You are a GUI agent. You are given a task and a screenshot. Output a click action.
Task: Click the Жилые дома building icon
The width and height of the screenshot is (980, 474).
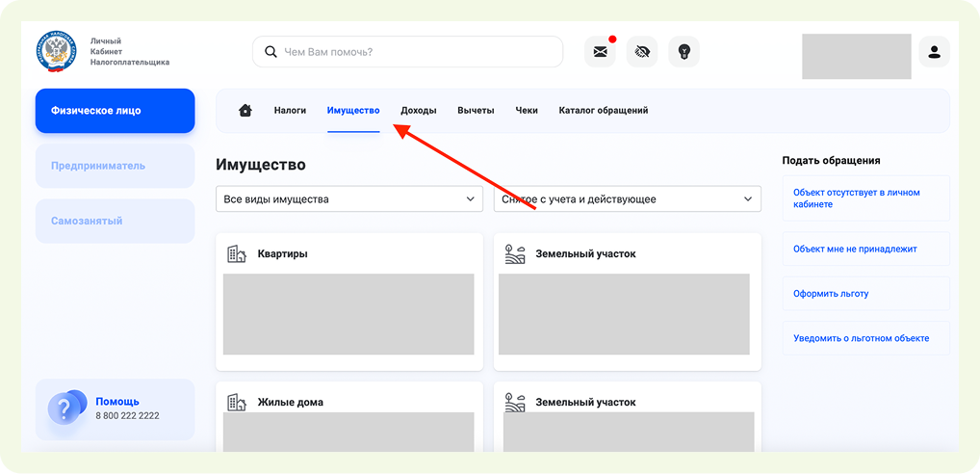tap(237, 402)
